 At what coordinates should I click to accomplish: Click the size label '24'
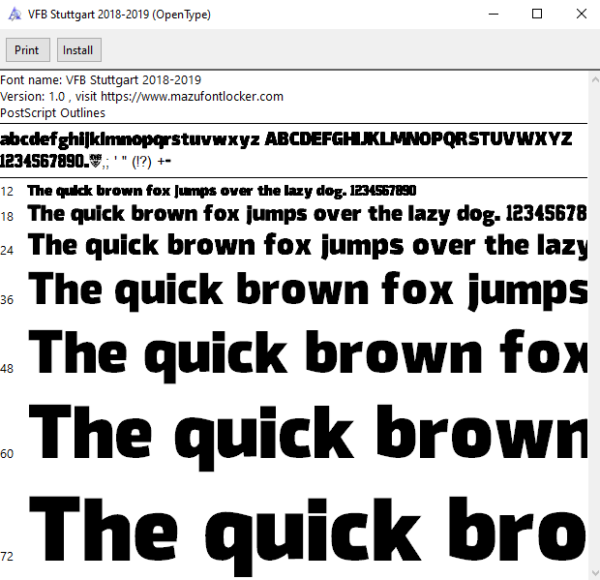pos(7,250)
